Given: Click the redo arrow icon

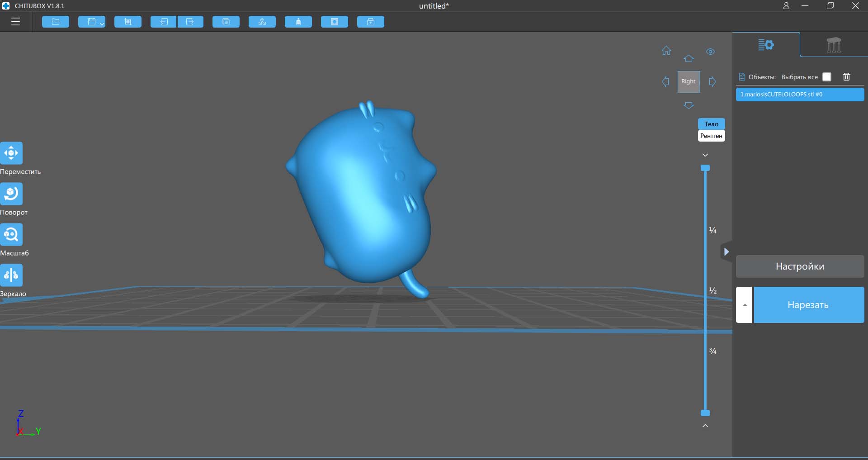Looking at the screenshot, I should pos(190,22).
